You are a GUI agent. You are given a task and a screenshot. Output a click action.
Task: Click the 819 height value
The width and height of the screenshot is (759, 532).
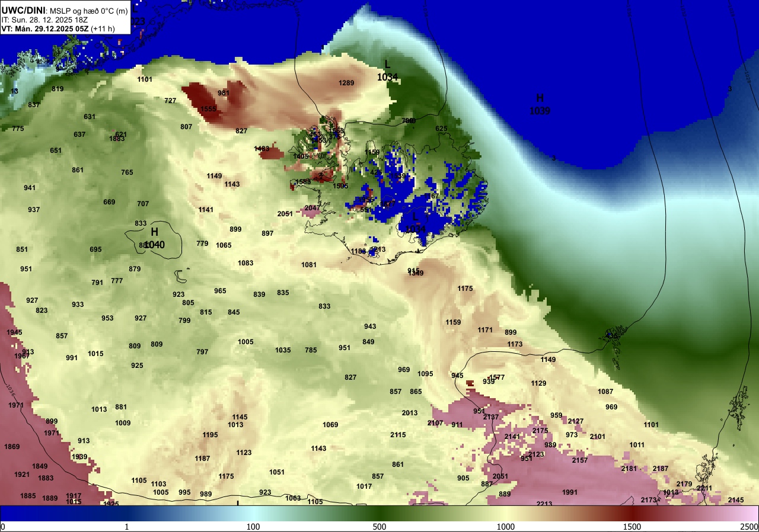58,89
